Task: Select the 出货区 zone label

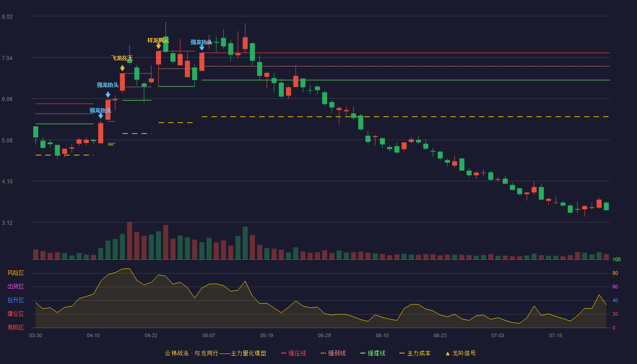Action: [x=15, y=287]
